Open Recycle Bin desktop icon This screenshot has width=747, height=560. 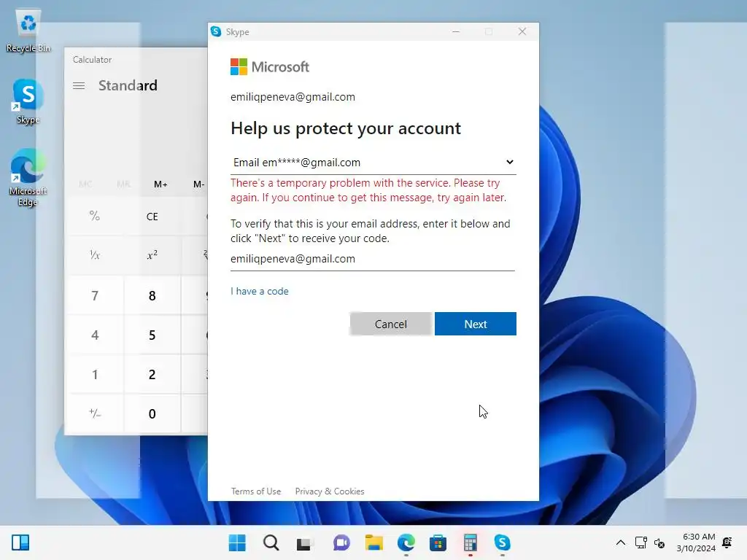[28, 31]
